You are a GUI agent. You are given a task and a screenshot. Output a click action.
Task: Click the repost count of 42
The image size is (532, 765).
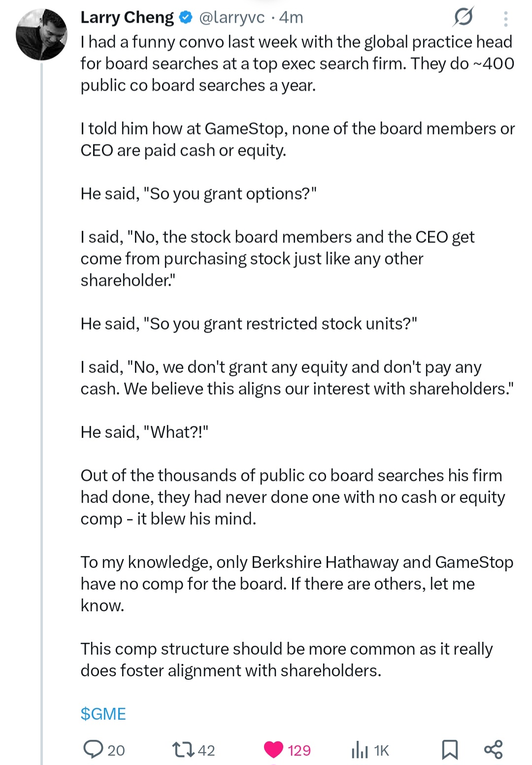coord(206,750)
